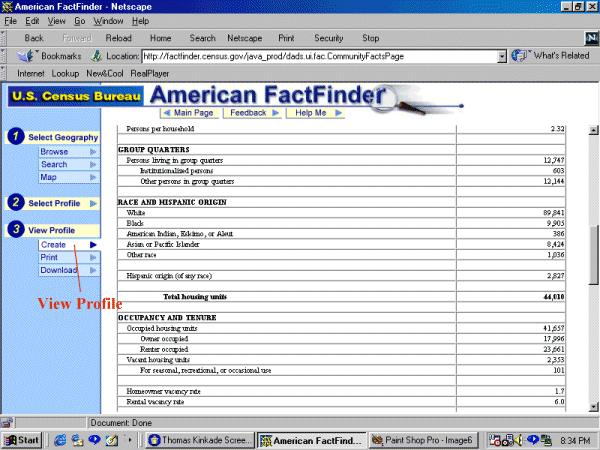Click the step 1 Select Geography icon
The width and height of the screenshot is (600, 450).
(x=14, y=137)
